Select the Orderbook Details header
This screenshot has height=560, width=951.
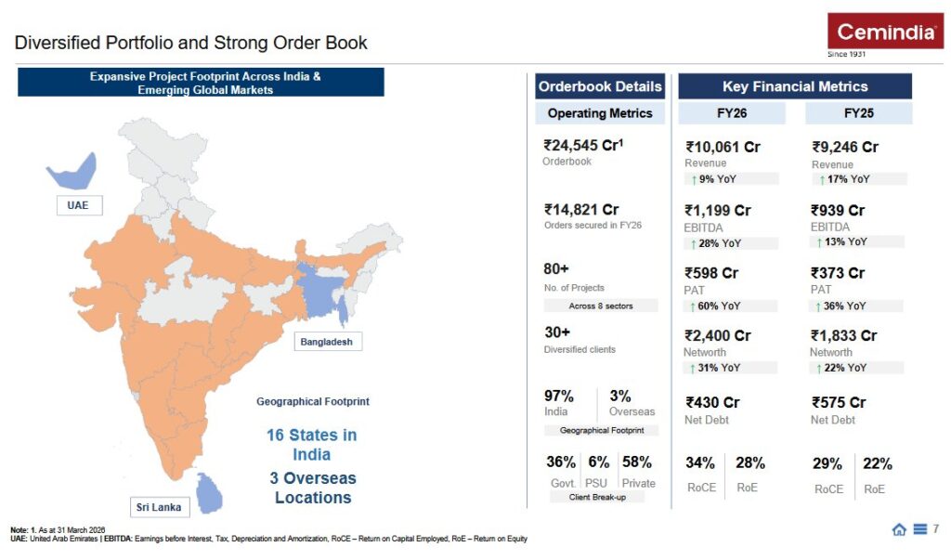(600, 86)
